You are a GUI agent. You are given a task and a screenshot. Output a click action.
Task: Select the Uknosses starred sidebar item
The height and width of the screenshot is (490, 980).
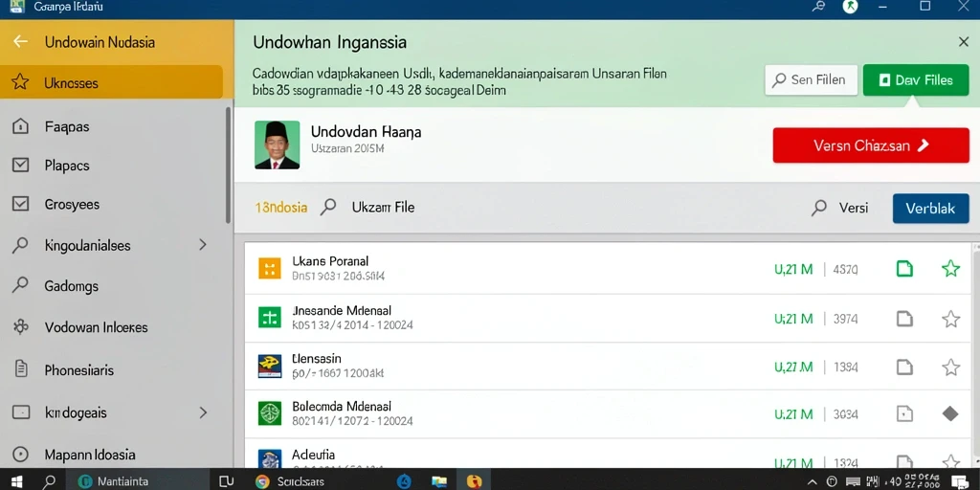click(111, 82)
